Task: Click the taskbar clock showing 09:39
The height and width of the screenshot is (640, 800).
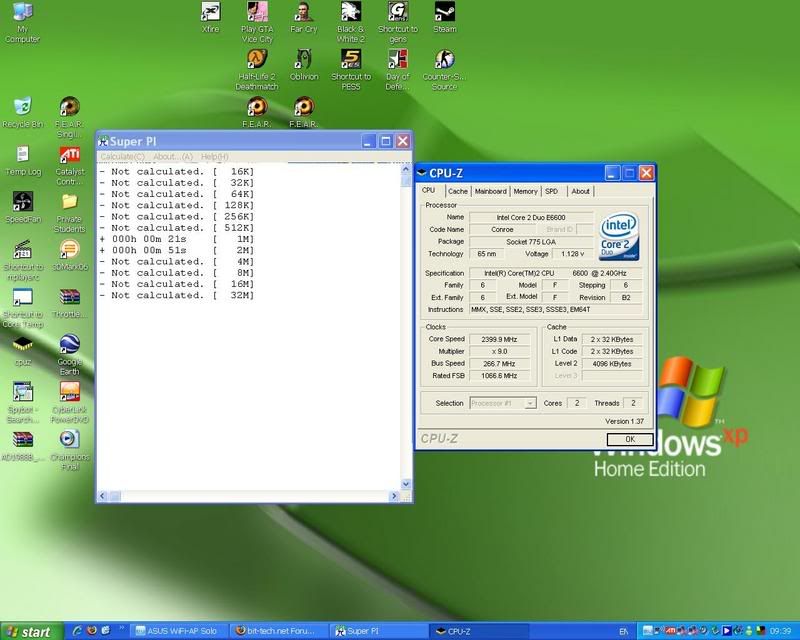Action: coord(781,631)
